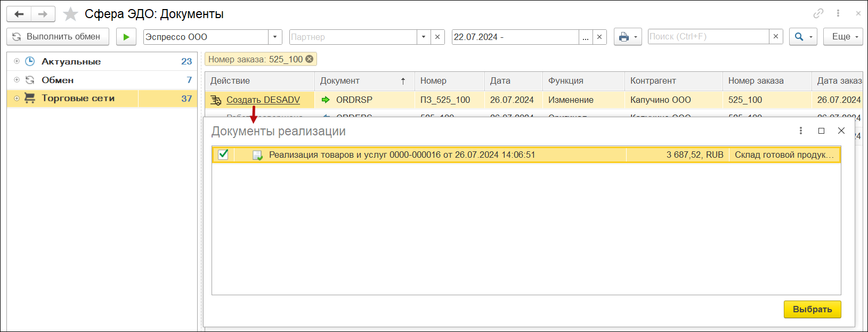Viewport: 868px width, 332px height.
Task: Select Обмен in the sidebar
Action: 58,80
